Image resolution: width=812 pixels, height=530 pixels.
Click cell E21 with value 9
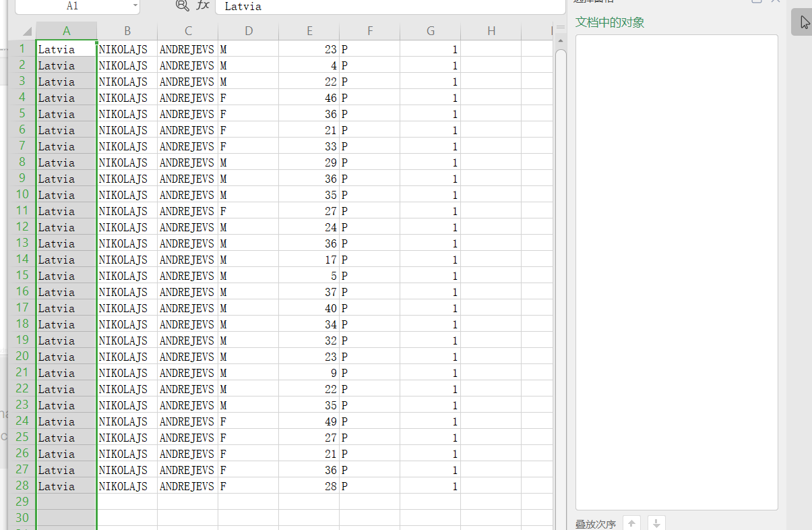coord(309,373)
